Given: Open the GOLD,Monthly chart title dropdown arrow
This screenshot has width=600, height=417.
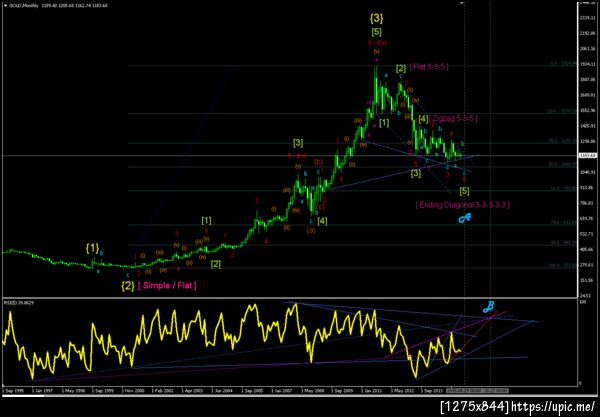Looking at the screenshot, I should click(x=5, y=5).
